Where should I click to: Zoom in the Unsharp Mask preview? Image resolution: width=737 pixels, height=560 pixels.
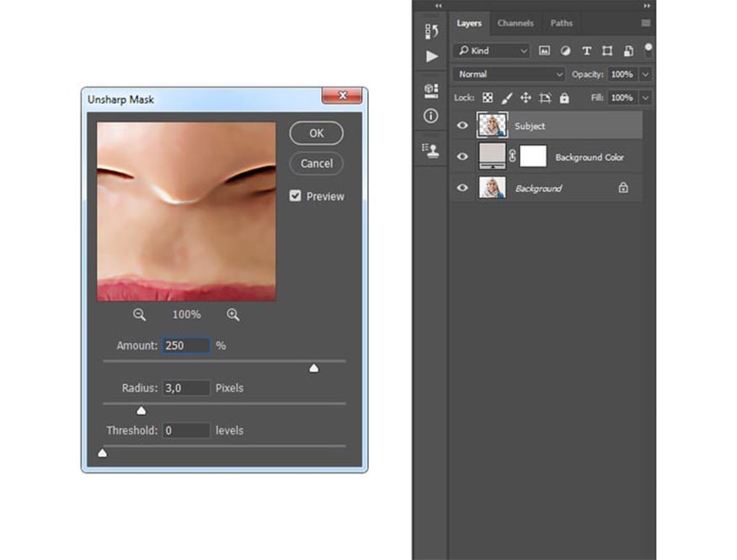tap(233, 315)
